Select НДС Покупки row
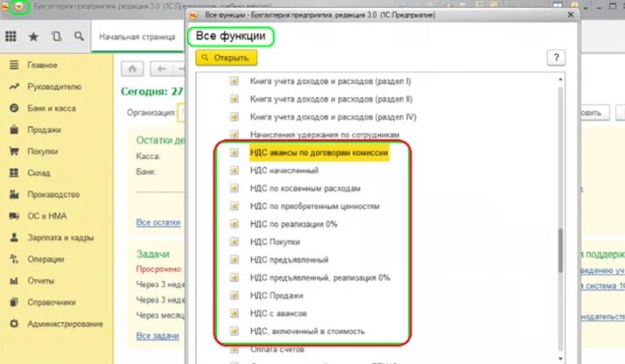 click(x=275, y=242)
